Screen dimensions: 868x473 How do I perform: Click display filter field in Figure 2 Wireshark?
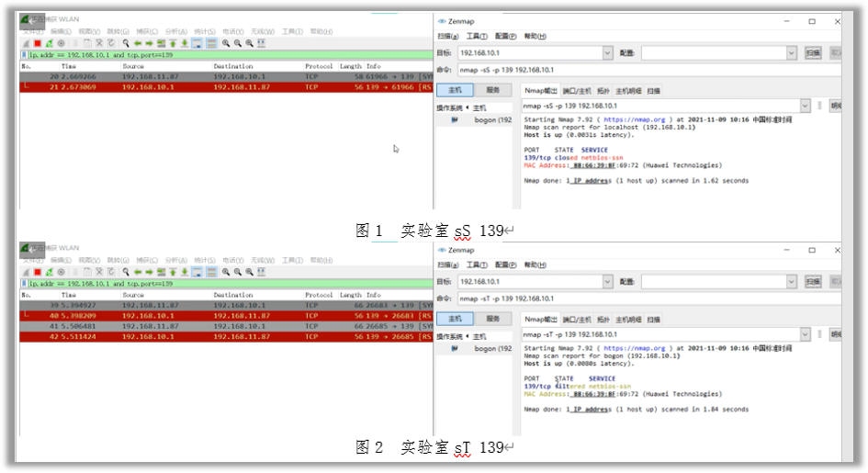(230, 284)
